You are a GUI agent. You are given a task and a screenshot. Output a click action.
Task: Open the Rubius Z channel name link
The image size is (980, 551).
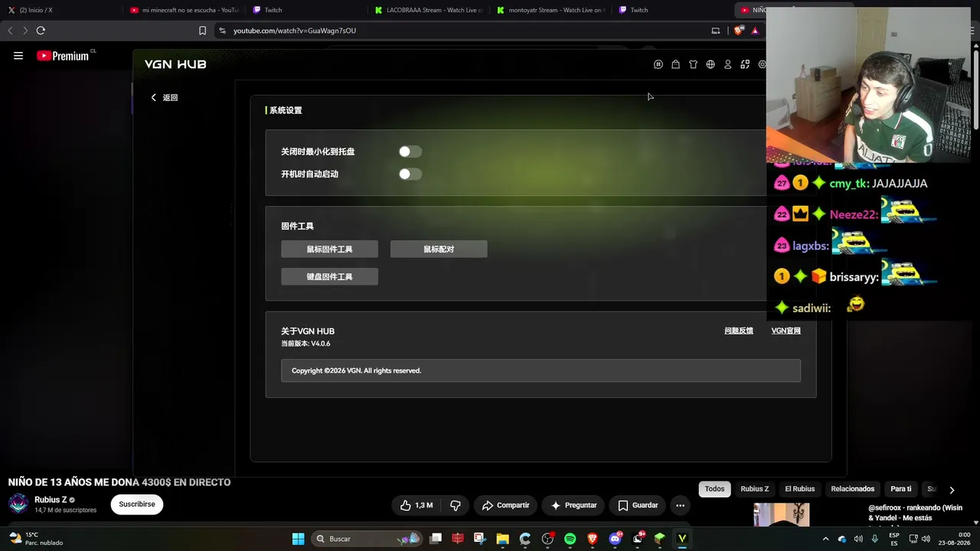coord(51,500)
